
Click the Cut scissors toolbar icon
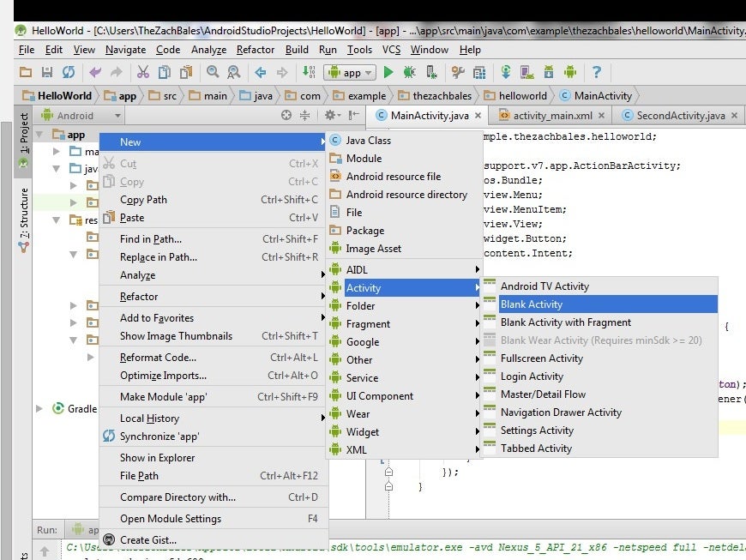point(142,72)
